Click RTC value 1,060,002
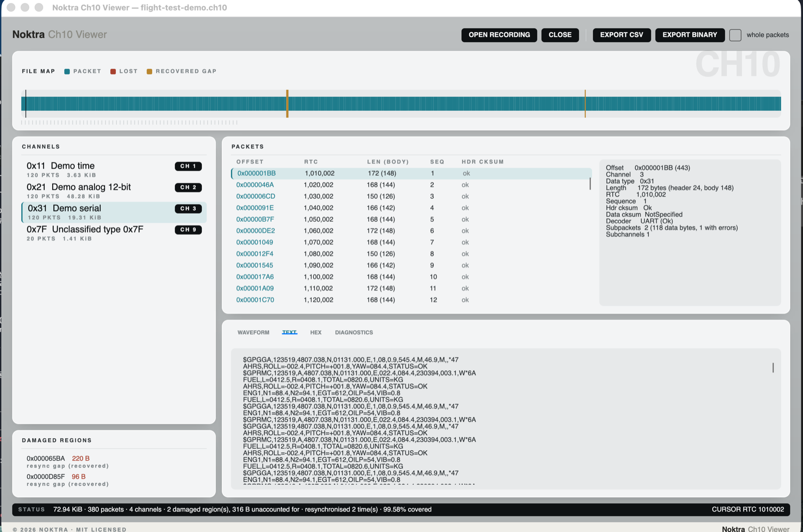The image size is (803, 532). point(319,231)
